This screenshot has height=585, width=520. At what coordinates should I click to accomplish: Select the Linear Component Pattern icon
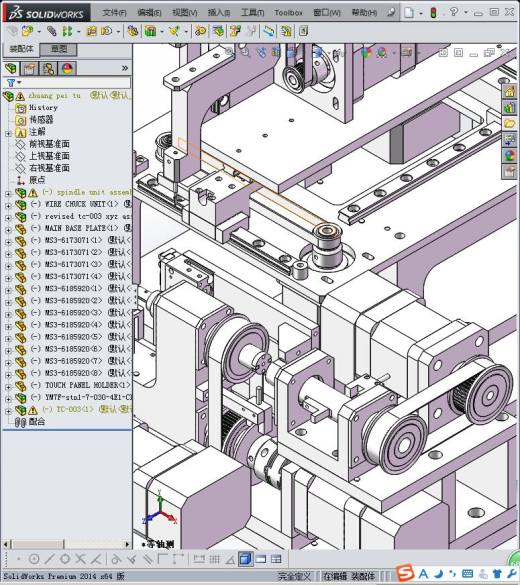click(x=68, y=31)
